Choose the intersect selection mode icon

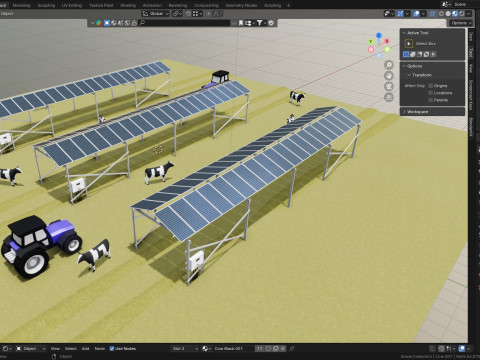[x=433, y=54]
